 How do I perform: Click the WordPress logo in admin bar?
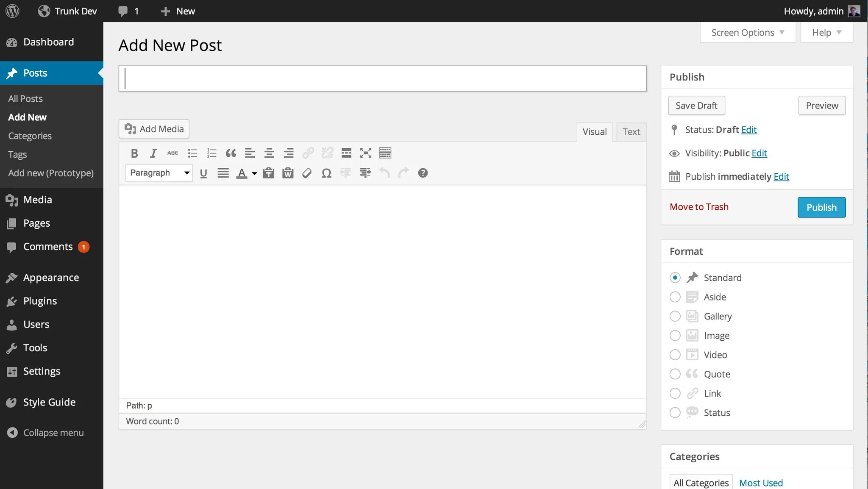[x=13, y=11]
